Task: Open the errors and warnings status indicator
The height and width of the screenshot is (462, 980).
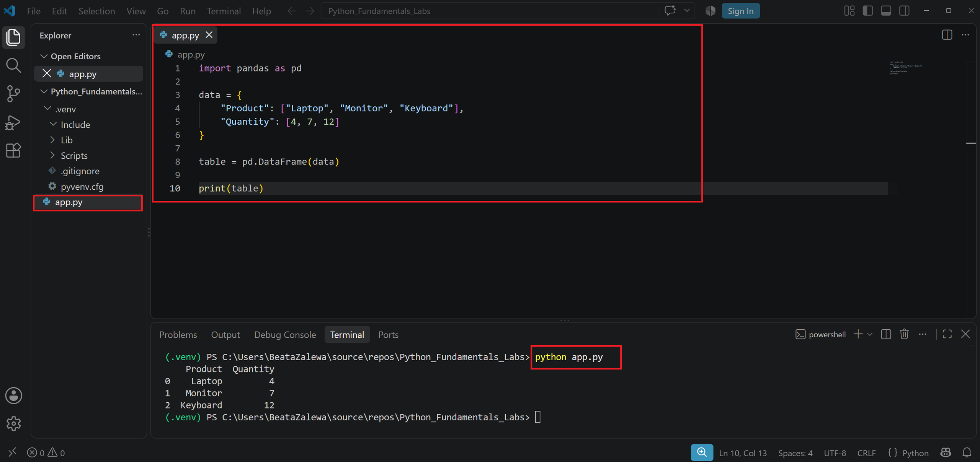Action: 46,453
